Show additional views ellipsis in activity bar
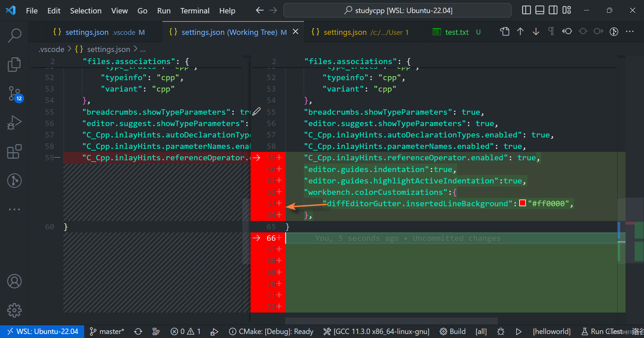Screen dimensions: 644x338 pyautogui.click(x=14, y=209)
